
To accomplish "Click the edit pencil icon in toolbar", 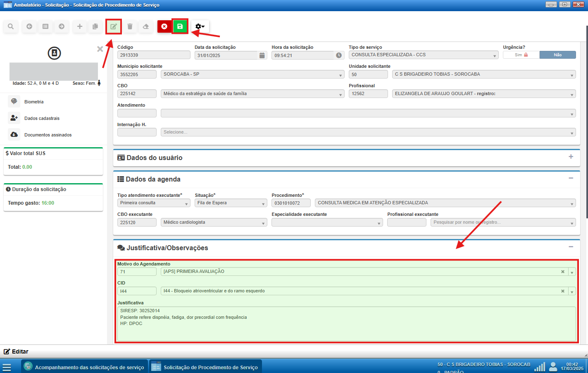I will tap(113, 26).
